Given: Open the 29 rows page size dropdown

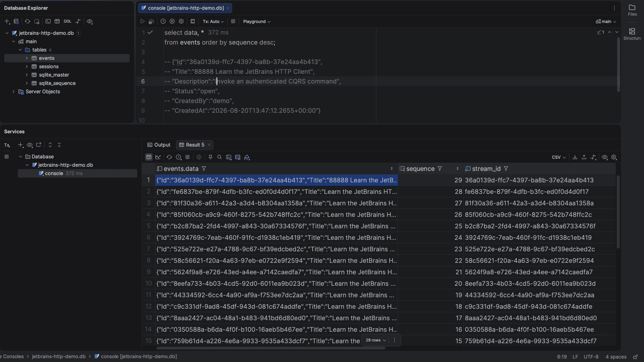Looking at the screenshot, I should pyautogui.click(x=376, y=340).
